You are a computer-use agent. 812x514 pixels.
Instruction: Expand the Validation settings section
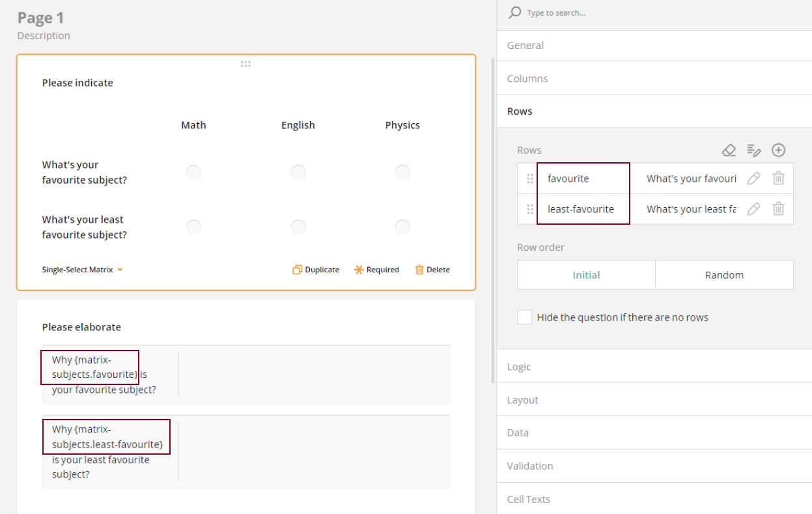click(x=530, y=466)
